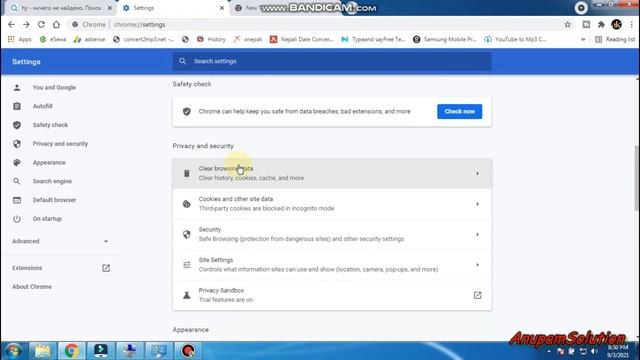
Task: Open File Explorer from taskbar
Action: 42,351
